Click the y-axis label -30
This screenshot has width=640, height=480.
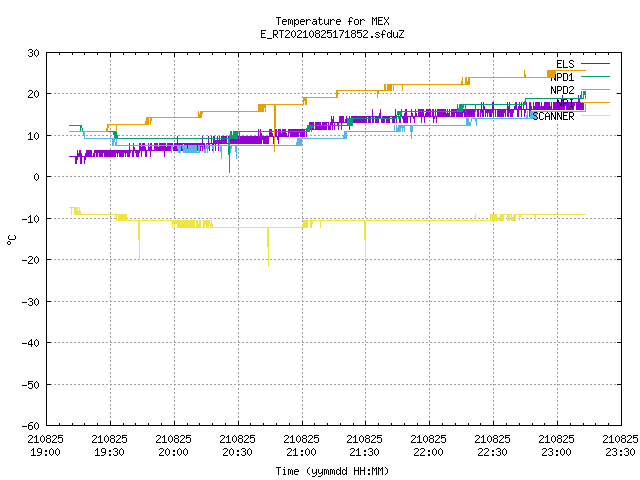[x=31, y=302]
